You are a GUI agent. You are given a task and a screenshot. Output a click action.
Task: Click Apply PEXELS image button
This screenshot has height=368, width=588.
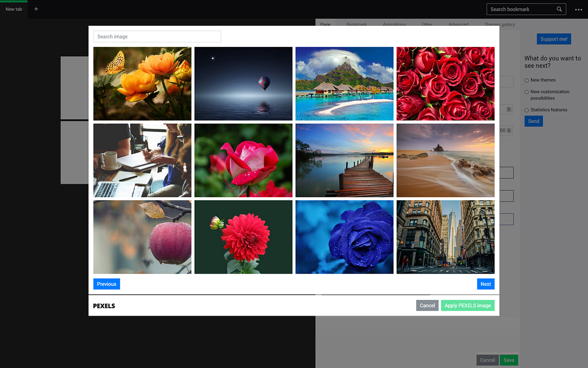tap(468, 305)
